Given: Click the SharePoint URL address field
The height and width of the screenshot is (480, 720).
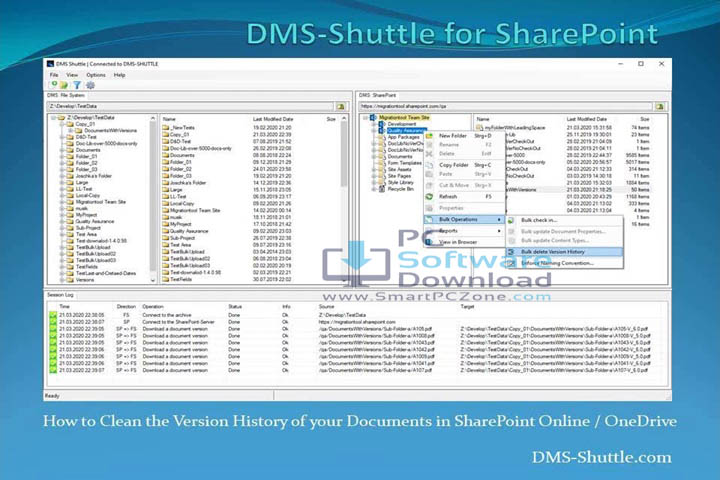Looking at the screenshot, I should point(505,106).
